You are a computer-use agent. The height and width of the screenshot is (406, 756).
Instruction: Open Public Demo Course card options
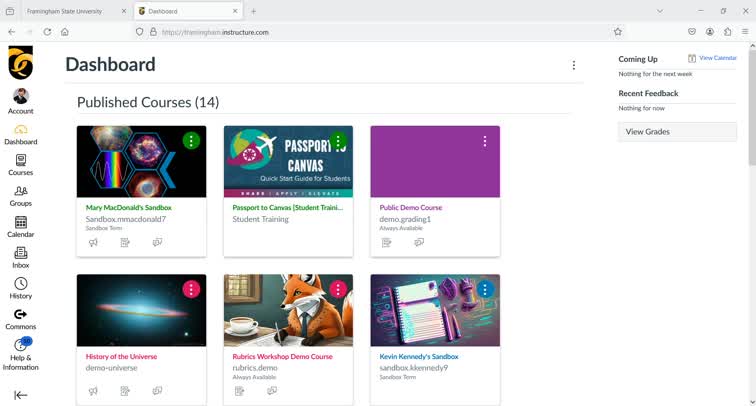pos(485,141)
